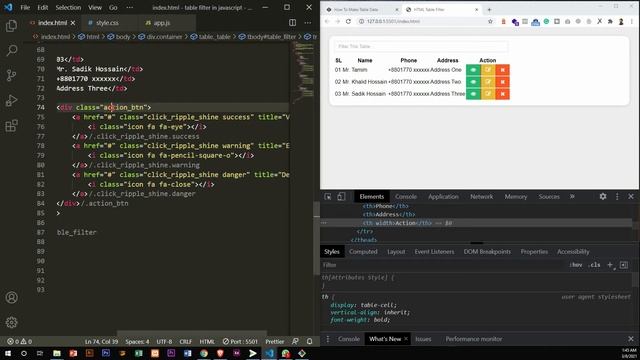Open Performance monitor drawer tab

[x=473, y=339]
